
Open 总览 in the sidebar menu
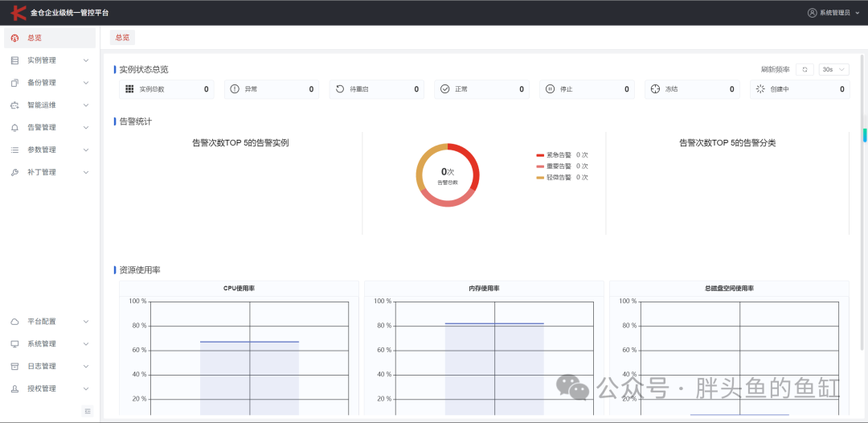coord(50,39)
